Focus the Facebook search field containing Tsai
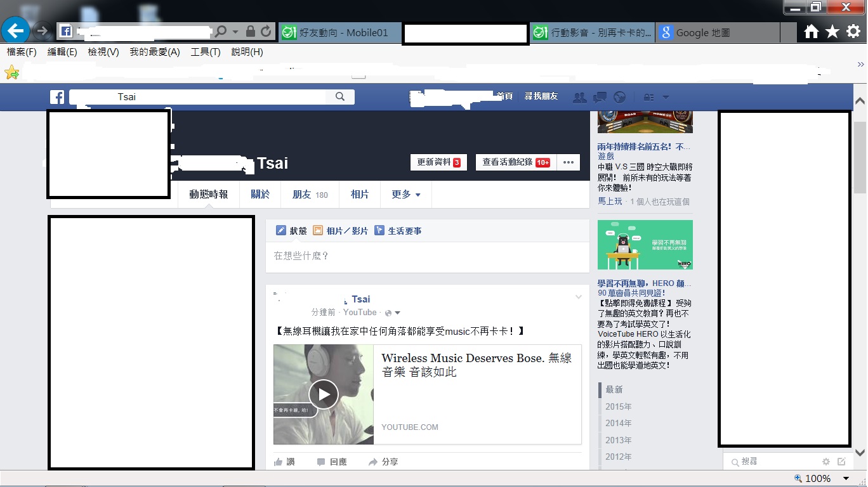The width and height of the screenshot is (868, 487). tap(197, 97)
